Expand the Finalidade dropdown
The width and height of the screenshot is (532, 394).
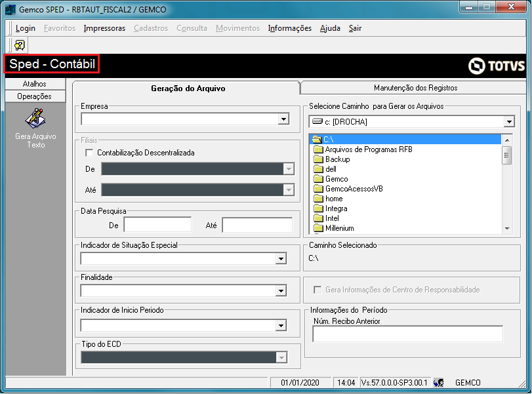(x=281, y=290)
